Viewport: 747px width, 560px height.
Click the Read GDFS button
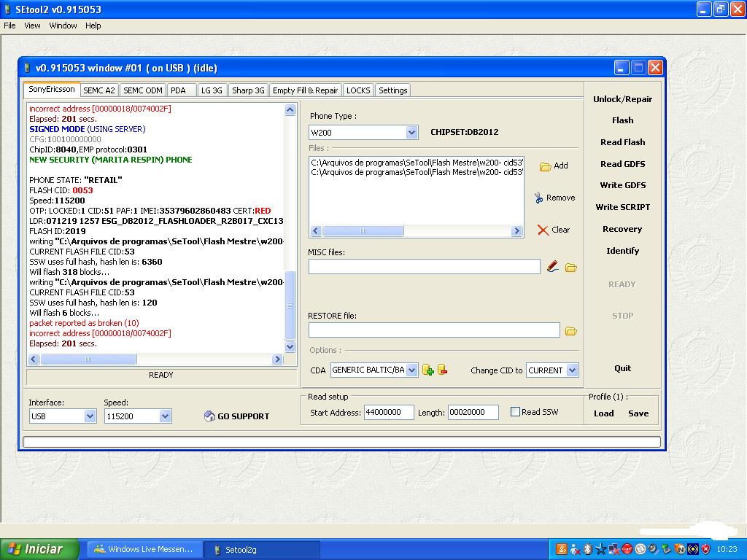623,164
